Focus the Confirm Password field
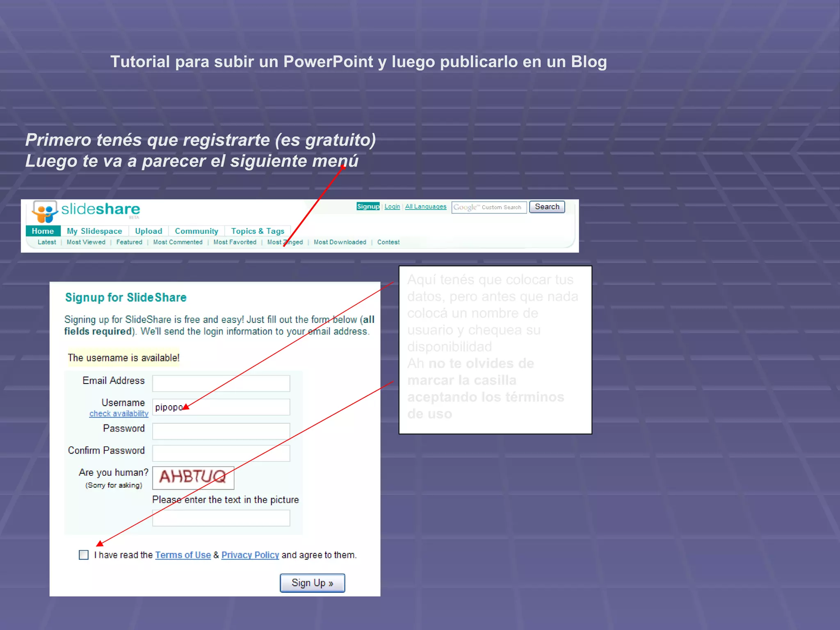The image size is (840, 630). tap(221, 453)
